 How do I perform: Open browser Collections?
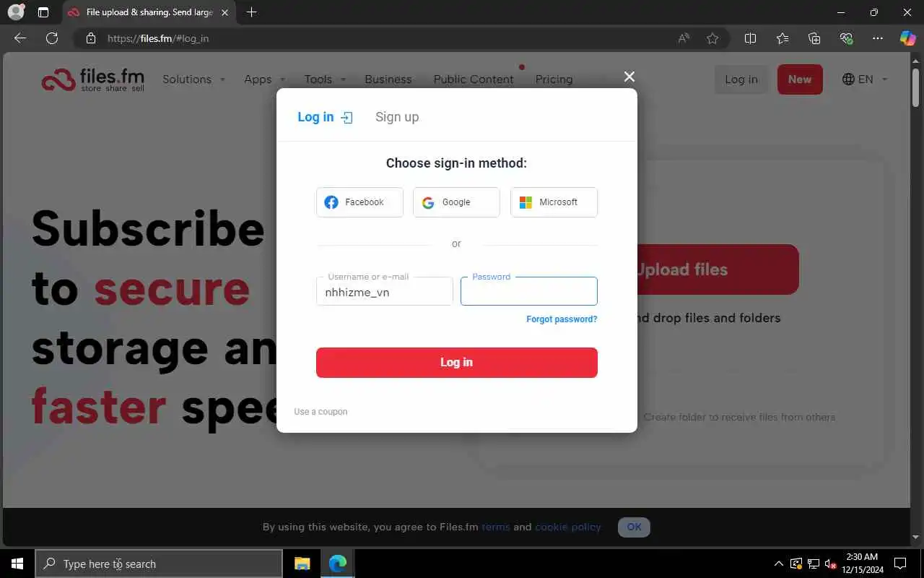(x=814, y=38)
